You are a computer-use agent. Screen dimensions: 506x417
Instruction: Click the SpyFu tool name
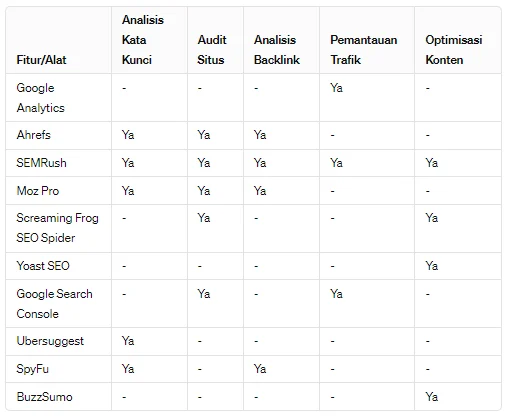33,369
